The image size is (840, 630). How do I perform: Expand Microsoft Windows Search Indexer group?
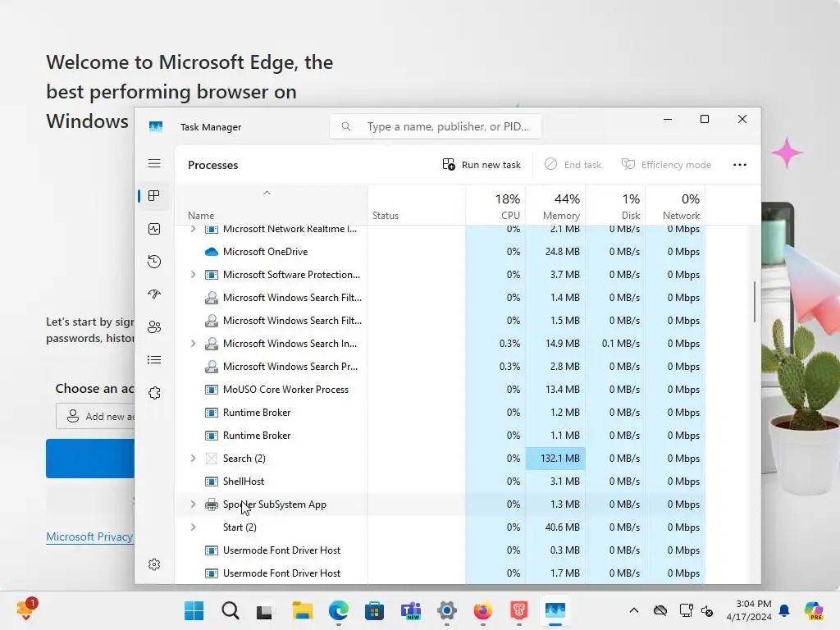click(193, 344)
